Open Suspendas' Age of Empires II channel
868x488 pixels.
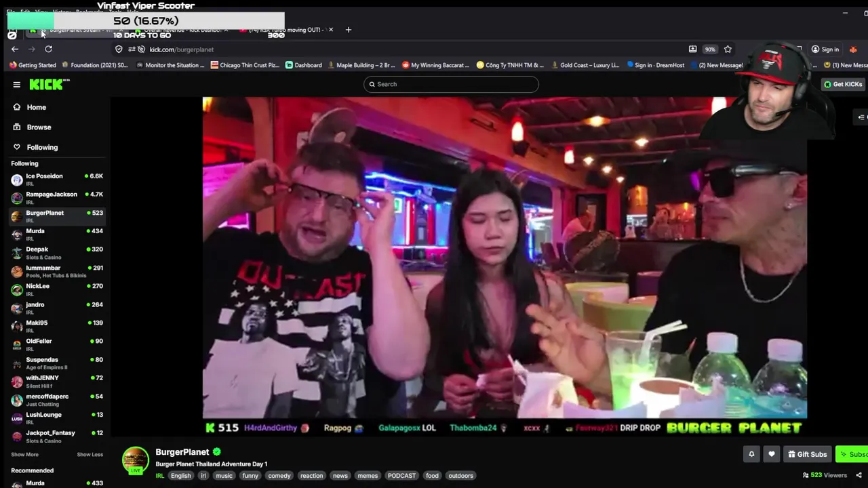[x=57, y=363]
